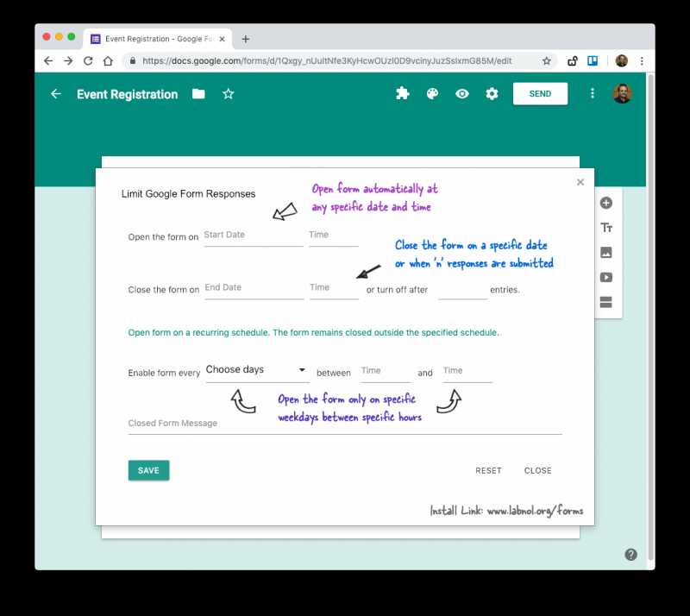Star the Event Registration form
The image size is (690, 616).
tap(228, 93)
